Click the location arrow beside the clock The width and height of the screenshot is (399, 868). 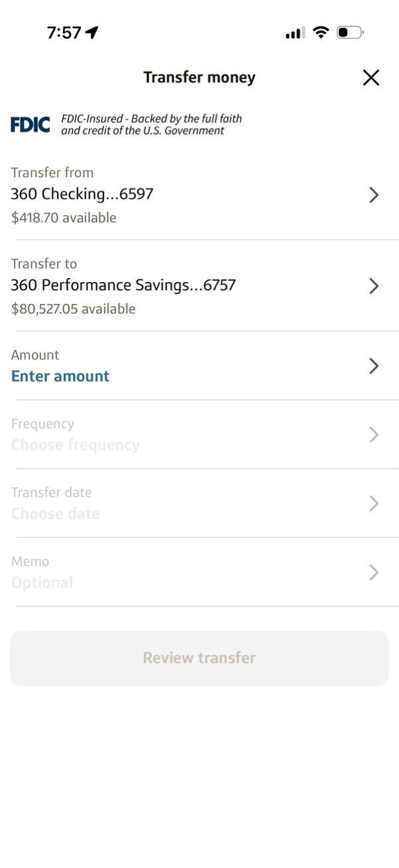tap(91, 31)
